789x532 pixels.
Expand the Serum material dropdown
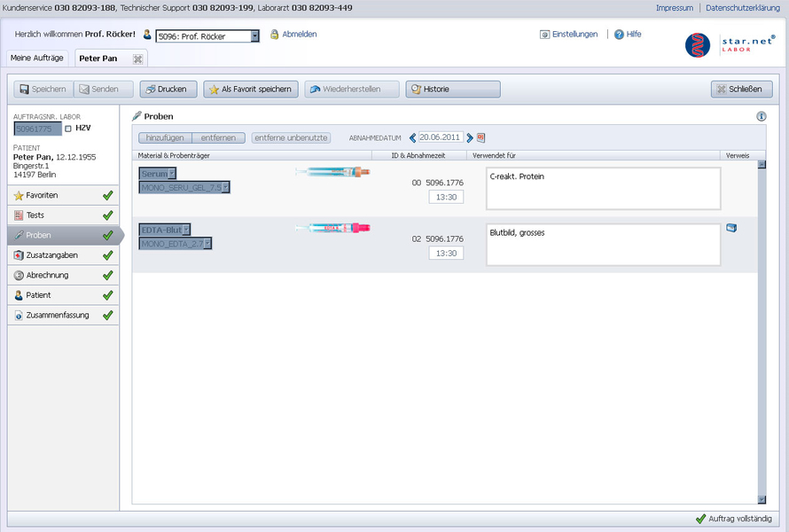[x=172, y=174]
